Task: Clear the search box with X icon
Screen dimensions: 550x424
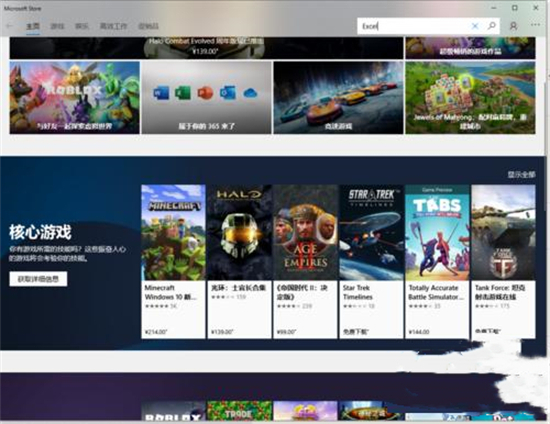Action: pos(475,26)
